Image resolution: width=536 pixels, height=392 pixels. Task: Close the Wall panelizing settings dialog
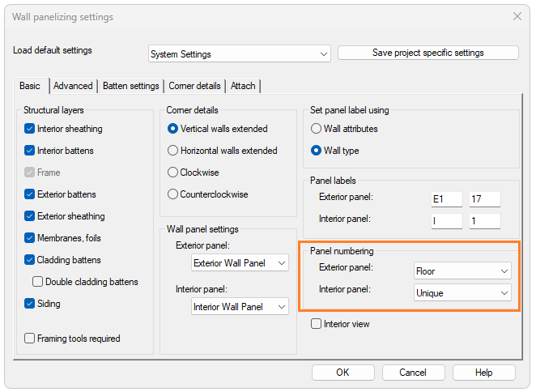(x=517, y=16)
